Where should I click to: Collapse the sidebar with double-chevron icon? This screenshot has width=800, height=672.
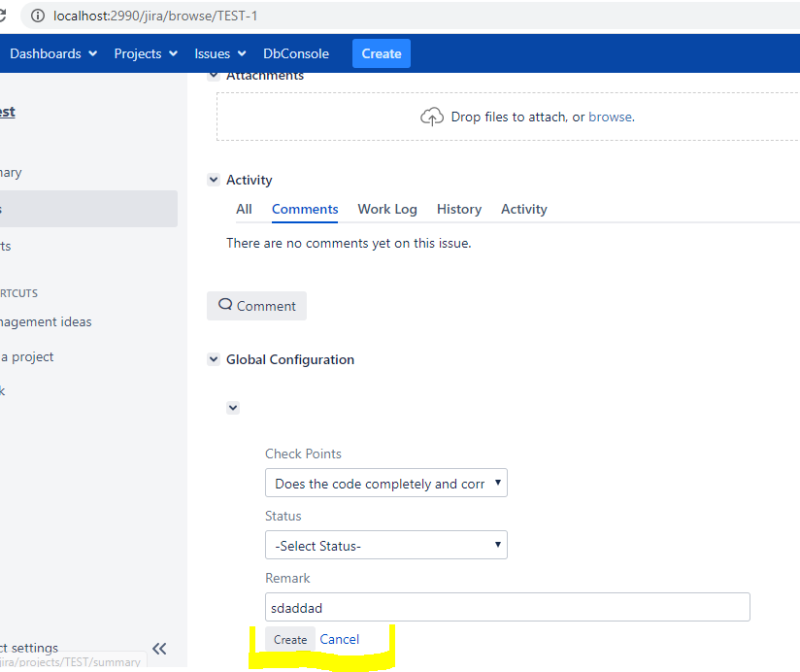tap(159, 649)
